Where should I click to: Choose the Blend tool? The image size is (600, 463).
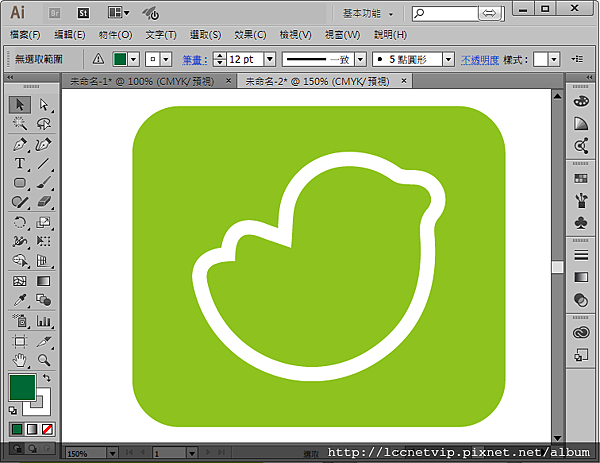point(44,300)
